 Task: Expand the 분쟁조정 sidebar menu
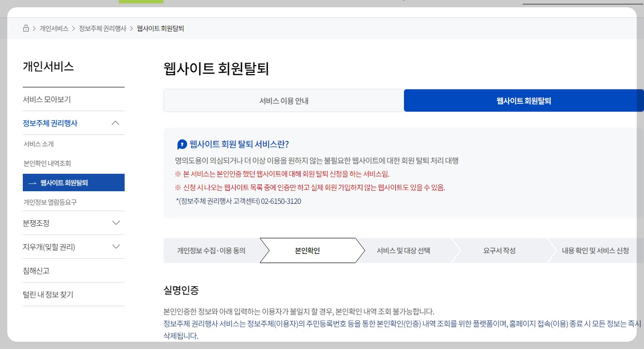115,223
